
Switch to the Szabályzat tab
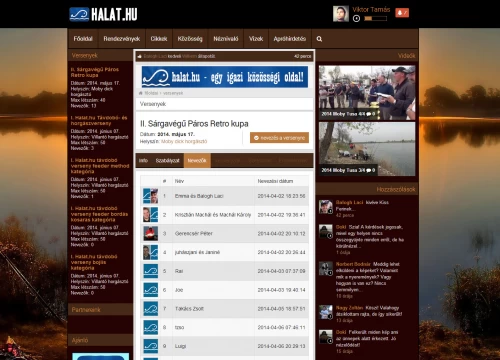(167, 161)
